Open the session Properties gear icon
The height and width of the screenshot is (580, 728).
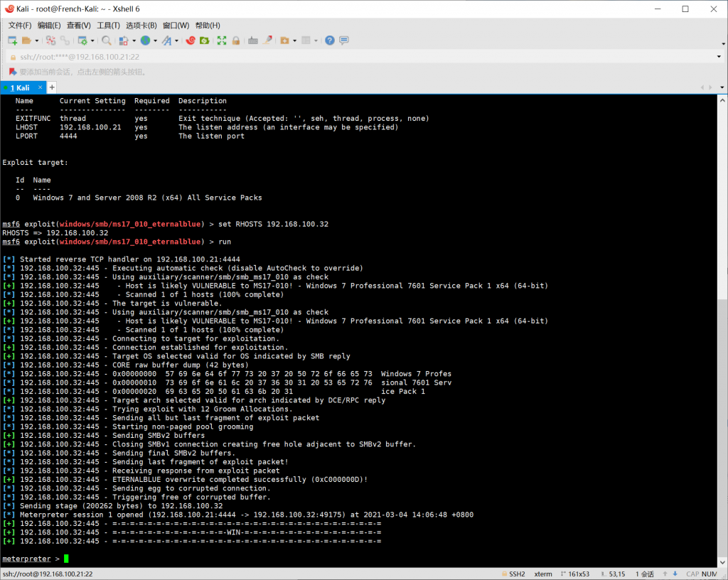82,41
